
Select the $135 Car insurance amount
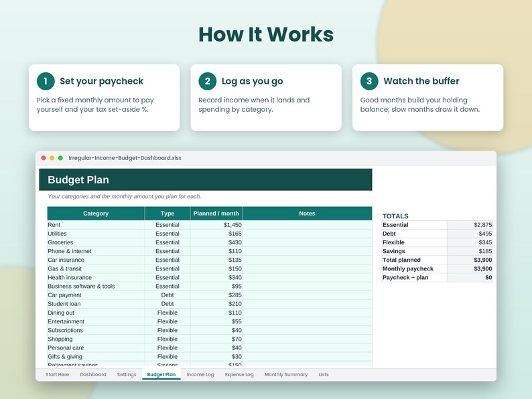(x=216, y=260)
